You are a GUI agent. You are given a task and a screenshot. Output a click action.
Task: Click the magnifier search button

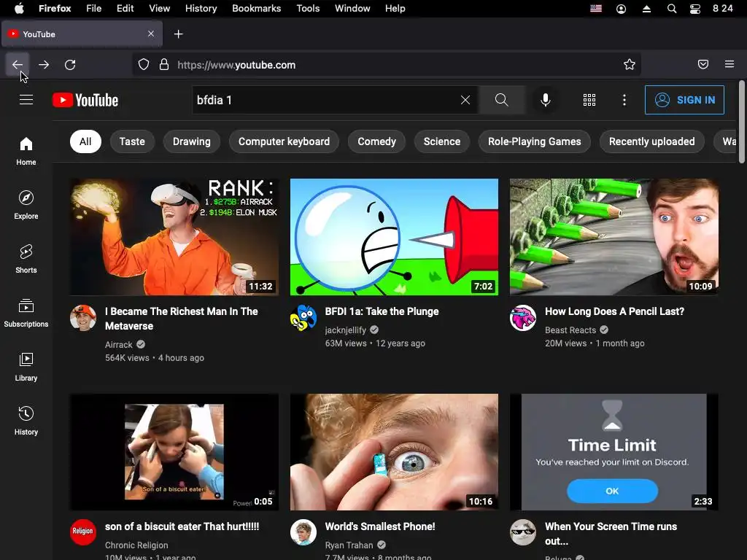pyautogui.click(x=502, y=100)
